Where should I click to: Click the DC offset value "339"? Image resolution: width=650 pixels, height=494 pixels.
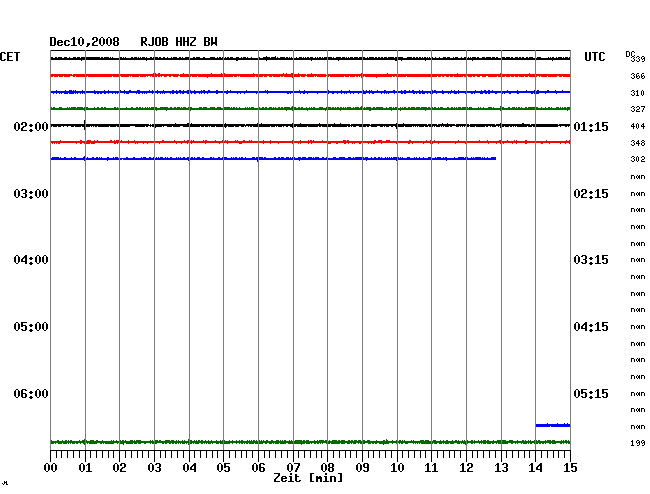(638, 59)
